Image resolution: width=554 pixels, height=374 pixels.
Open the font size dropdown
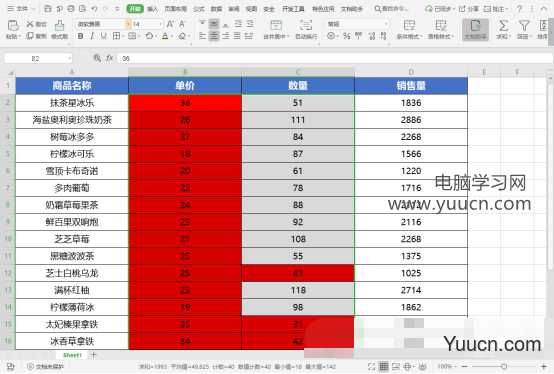(x=160, y=24)
